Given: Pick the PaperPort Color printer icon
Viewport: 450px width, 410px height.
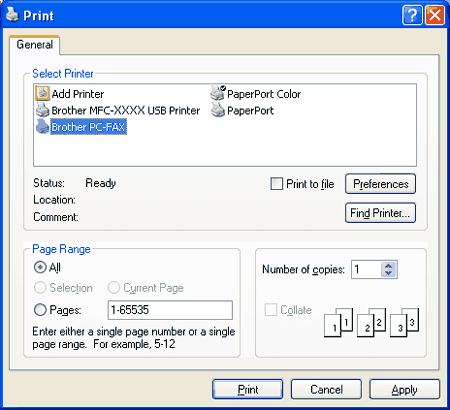Looking at the screenshot, I should (218, 93).
